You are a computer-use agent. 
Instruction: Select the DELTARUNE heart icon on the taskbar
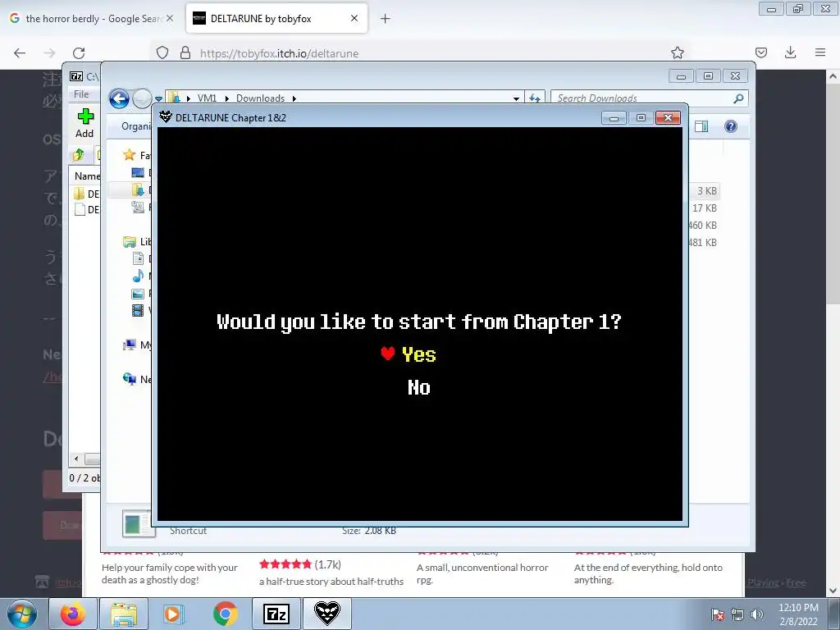coord(326,614)
